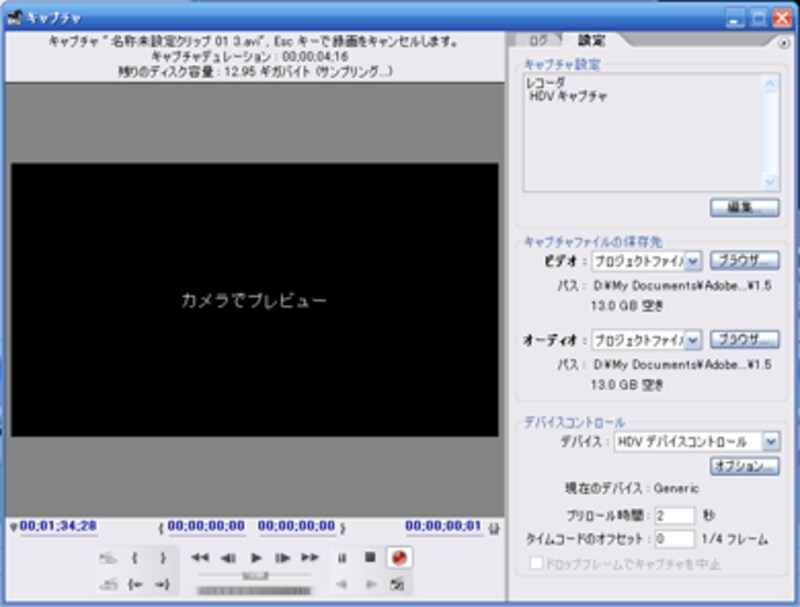The width and height of the screenshot is (800, 607).
Task: Click the キャプチャ title bar icon
Action: [15, 18]
